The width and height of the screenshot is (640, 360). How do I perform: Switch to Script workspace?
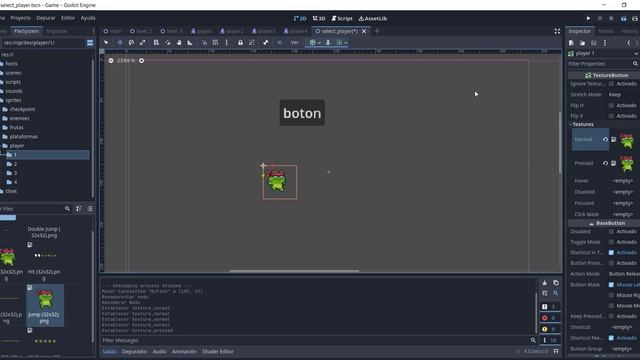coord(342,18)
